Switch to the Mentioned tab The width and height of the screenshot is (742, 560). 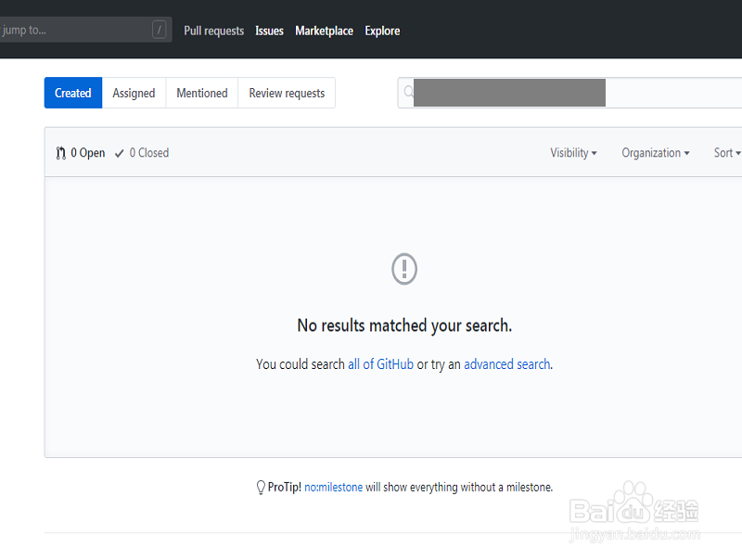click(201, 93)
